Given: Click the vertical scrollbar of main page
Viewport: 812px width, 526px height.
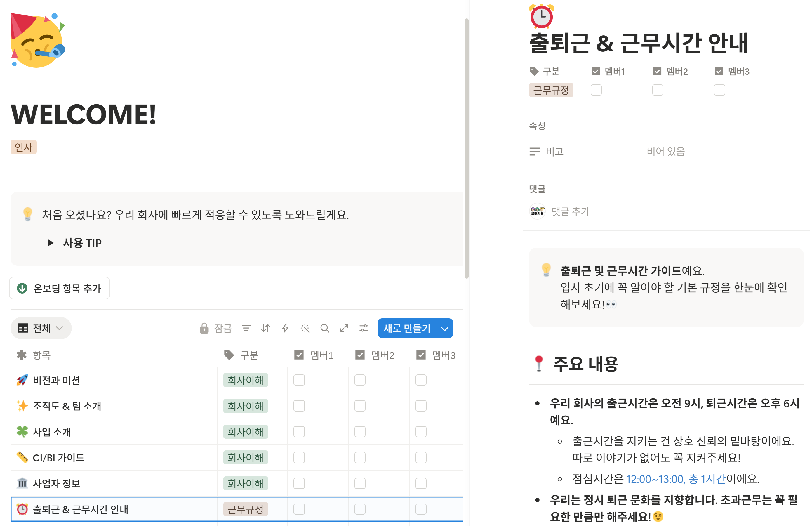Looking at the screenshot, I should click(x=466, y=148).
